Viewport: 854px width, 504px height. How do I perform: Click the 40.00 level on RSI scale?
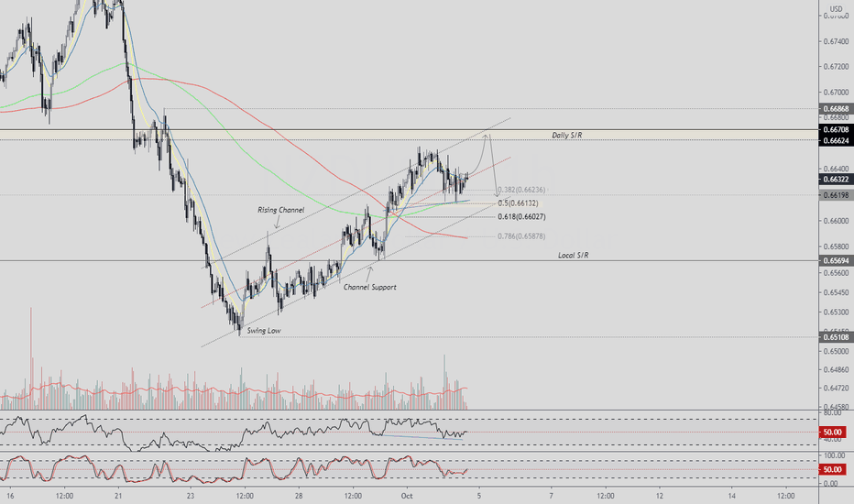pyautogui.click(x=832, y=439)
